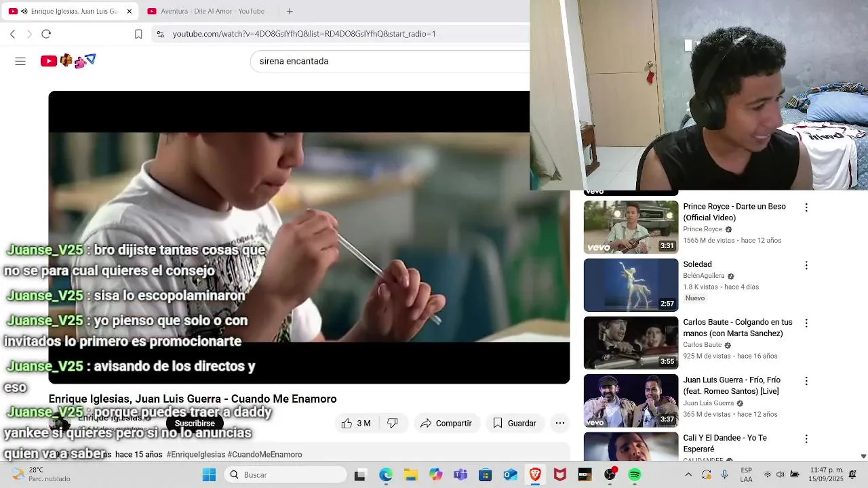868x488 pixels.
Task: Open options menu for Soledad video
Action: pos(806,265)
